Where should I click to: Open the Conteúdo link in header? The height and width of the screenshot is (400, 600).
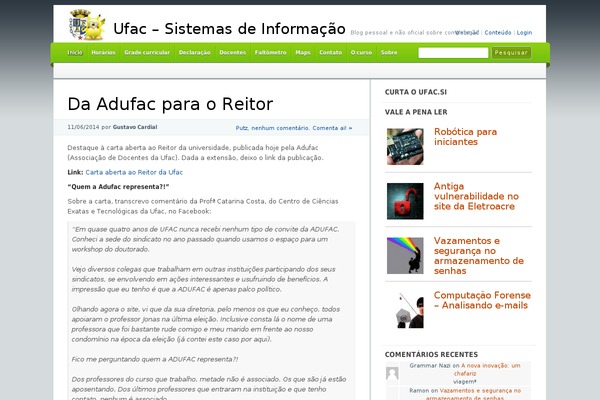(498, 33)
